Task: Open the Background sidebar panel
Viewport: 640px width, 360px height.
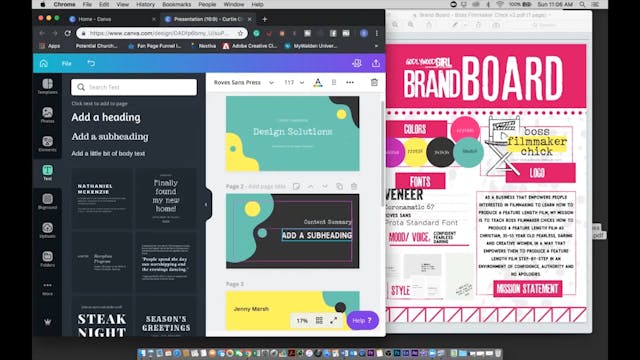Action: 47,202
